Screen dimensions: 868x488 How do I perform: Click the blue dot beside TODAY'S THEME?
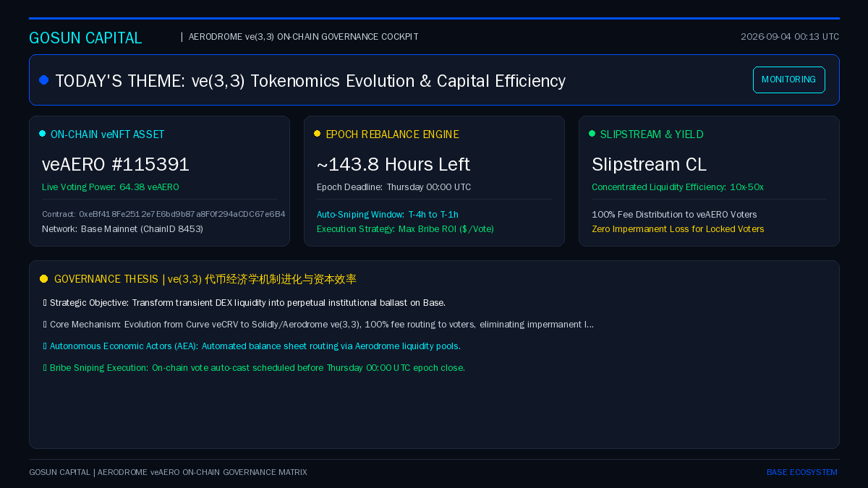[x=44, y=80]
